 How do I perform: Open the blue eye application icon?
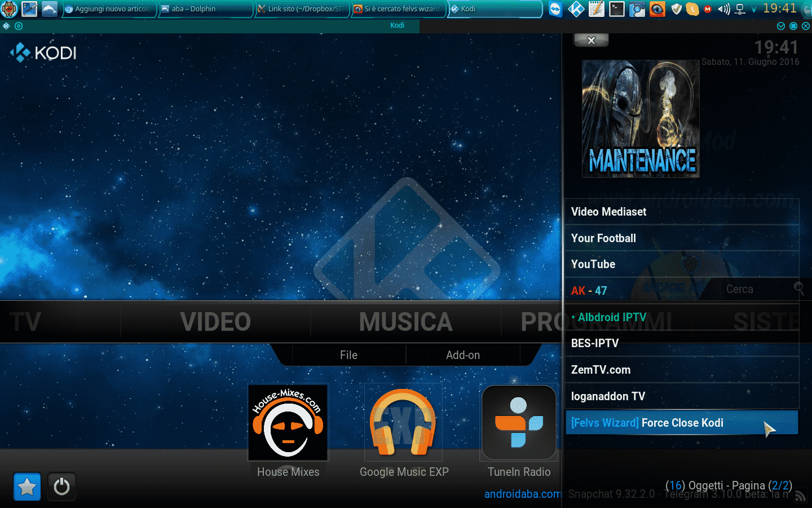(x=657, y=9)
